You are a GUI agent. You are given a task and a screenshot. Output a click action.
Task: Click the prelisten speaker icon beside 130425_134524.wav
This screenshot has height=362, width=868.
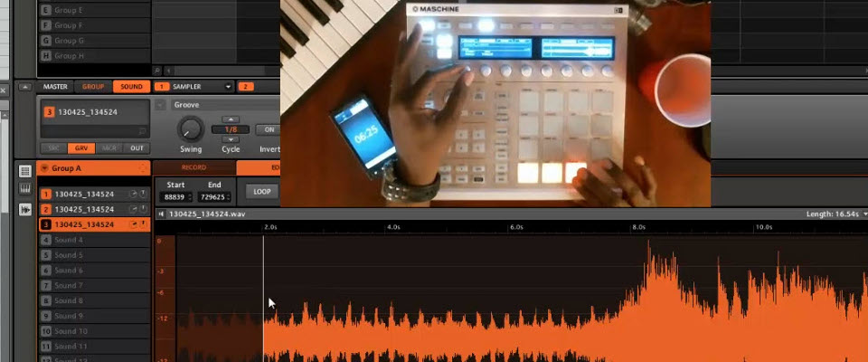point(161,214)
